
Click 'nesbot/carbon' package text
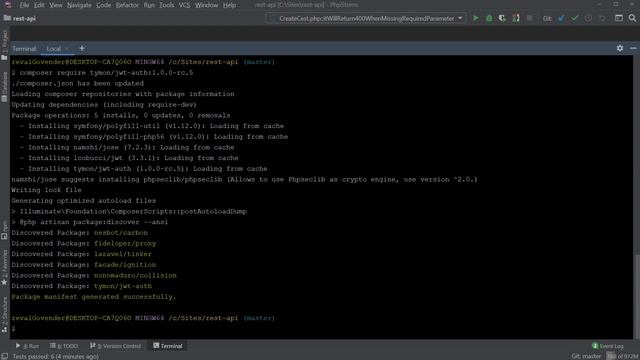[x=121, y=233]
